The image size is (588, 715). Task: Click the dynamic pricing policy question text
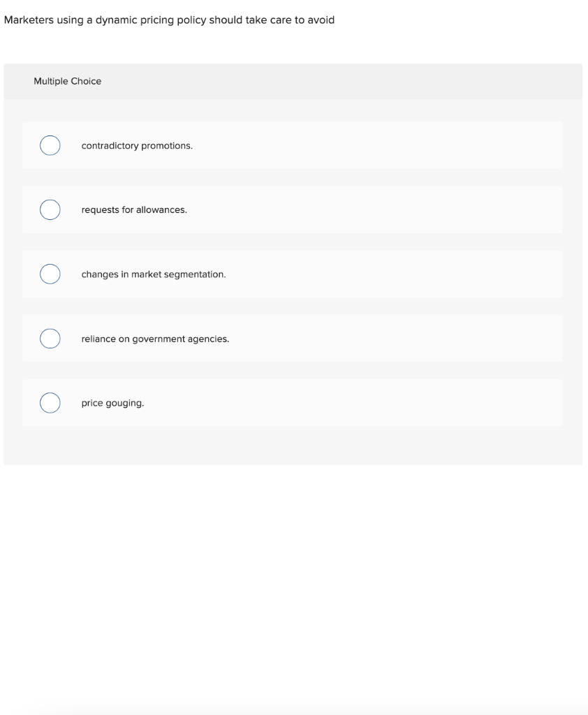[x=169, y=20]
